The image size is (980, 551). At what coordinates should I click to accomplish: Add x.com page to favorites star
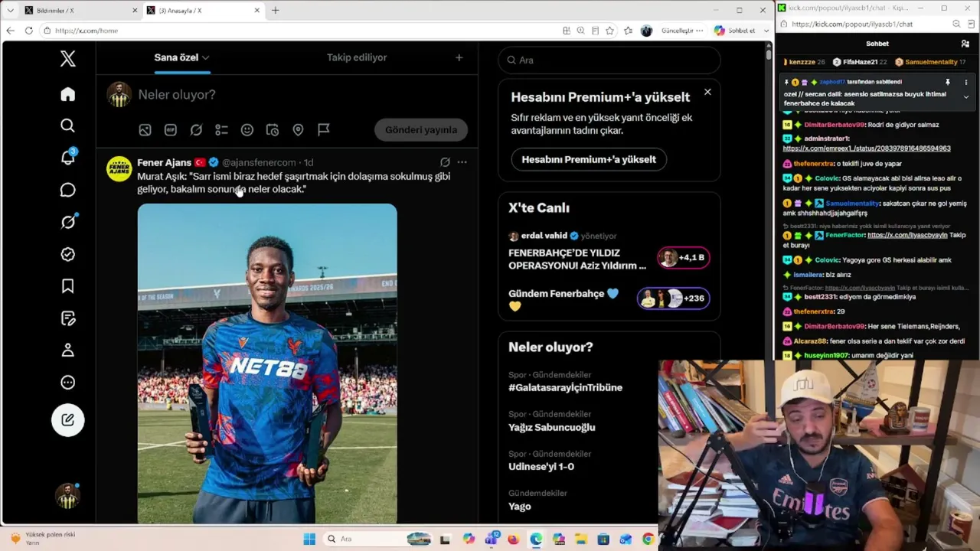coord(609,31)
